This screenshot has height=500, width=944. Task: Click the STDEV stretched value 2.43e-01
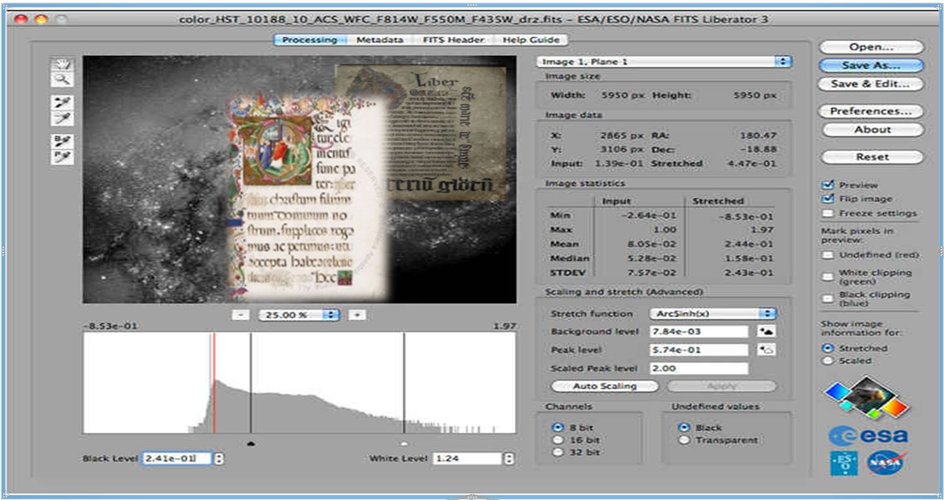coord(750,273)
